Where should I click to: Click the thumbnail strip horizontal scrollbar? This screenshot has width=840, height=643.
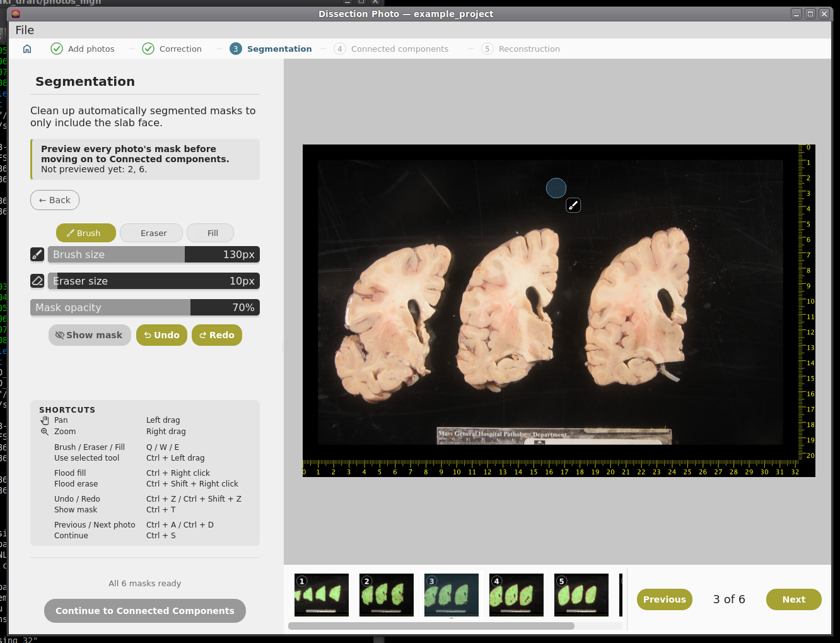click(431, 626)
